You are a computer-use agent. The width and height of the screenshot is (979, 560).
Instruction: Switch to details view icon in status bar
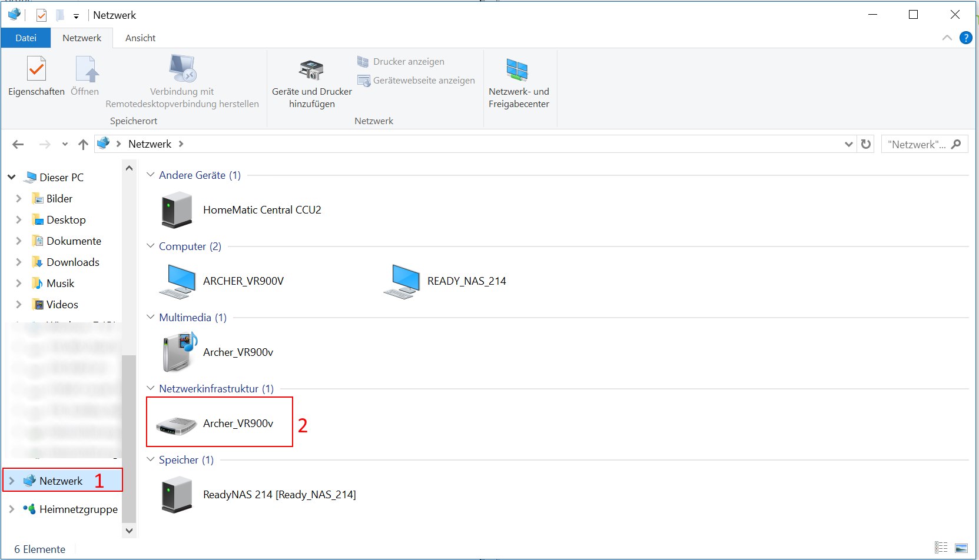(941, 548)
